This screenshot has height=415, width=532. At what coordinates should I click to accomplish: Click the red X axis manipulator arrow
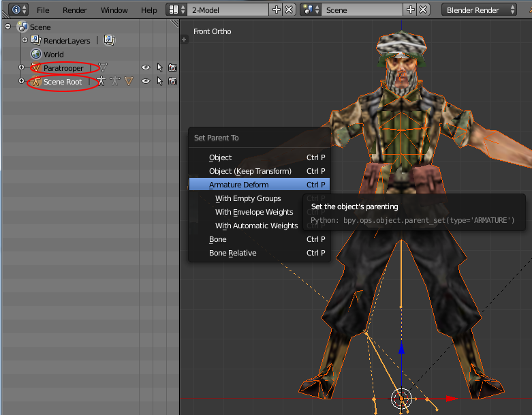(452, 399)
